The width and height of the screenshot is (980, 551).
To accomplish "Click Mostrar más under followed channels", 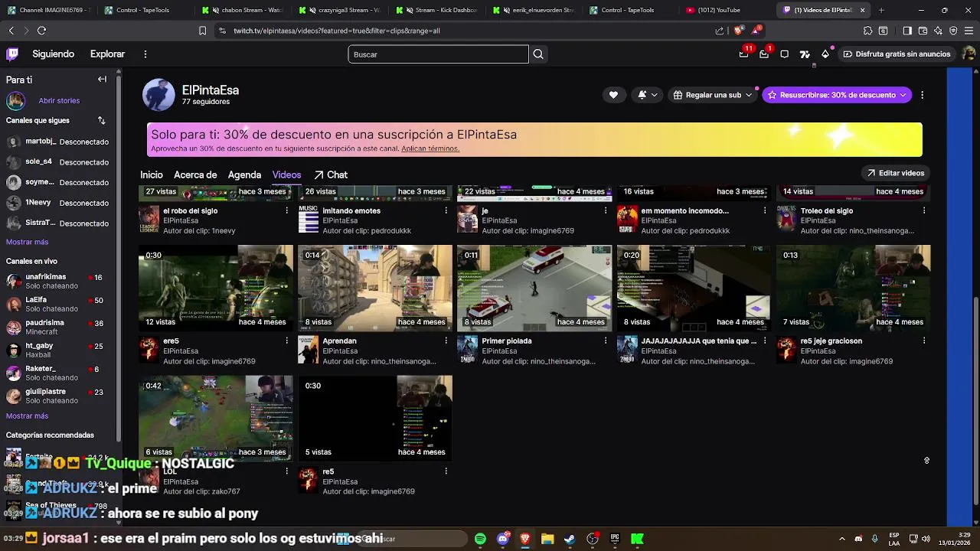I will pyautogui.click(x=27, y=242).
